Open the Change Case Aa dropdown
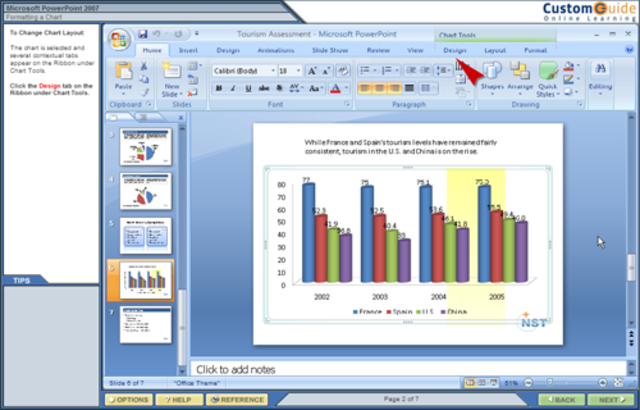640x410 pixels. tap(316, 88)
